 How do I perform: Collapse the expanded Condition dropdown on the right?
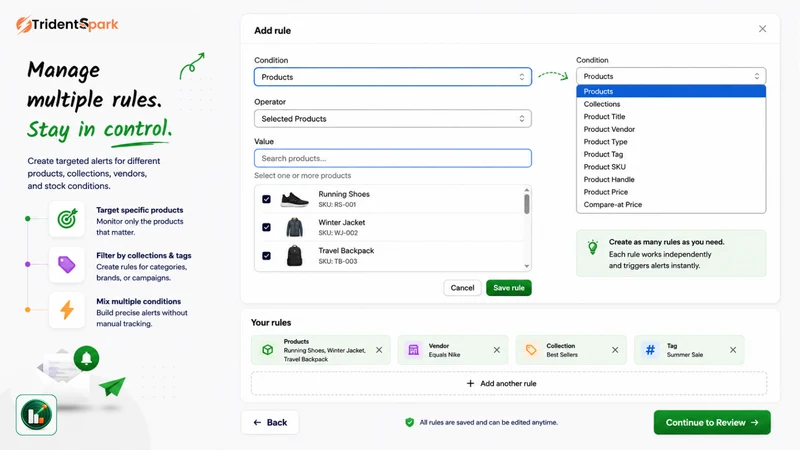(671, 76)
